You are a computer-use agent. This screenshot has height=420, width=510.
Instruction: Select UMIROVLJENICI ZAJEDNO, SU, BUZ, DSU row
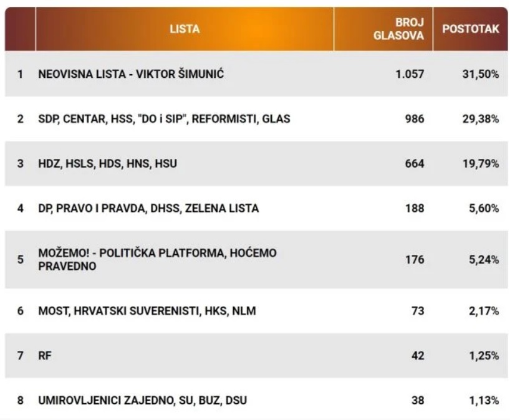click(256, 400)
